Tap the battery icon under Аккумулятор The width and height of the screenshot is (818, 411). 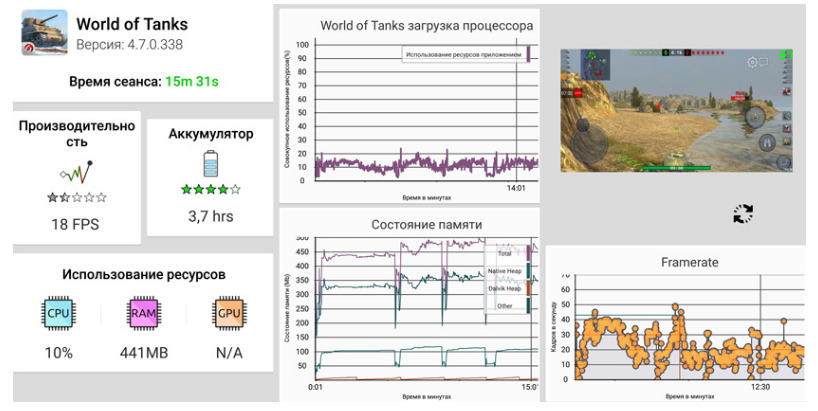click(x=210, y=163)
